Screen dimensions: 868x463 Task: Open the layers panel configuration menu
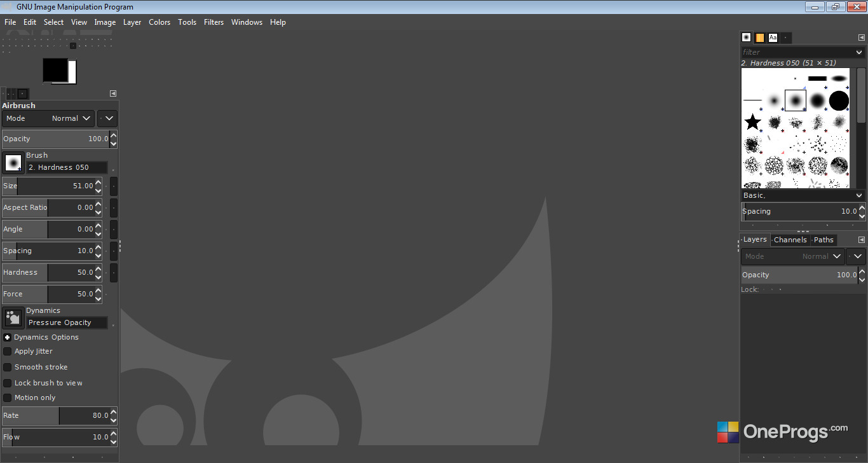point(862,240)
